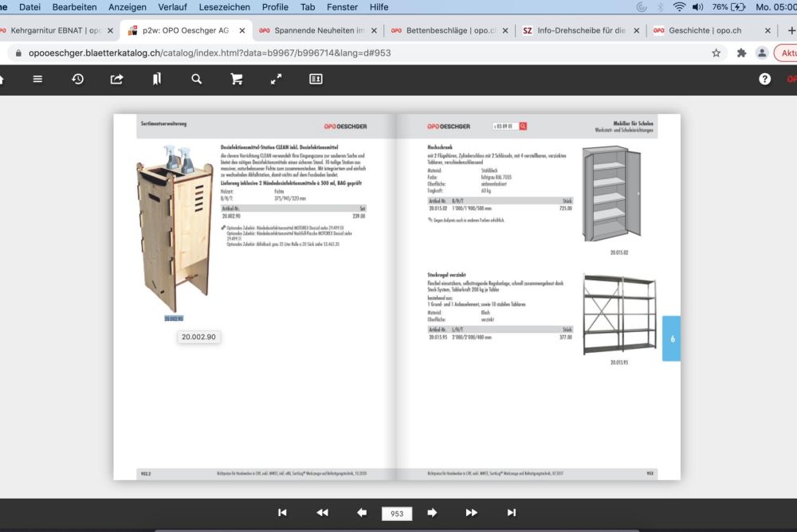The width and height of the screenshot is (797, 532).
Task: Click the help question mark icon
Action: coord(764,79)
